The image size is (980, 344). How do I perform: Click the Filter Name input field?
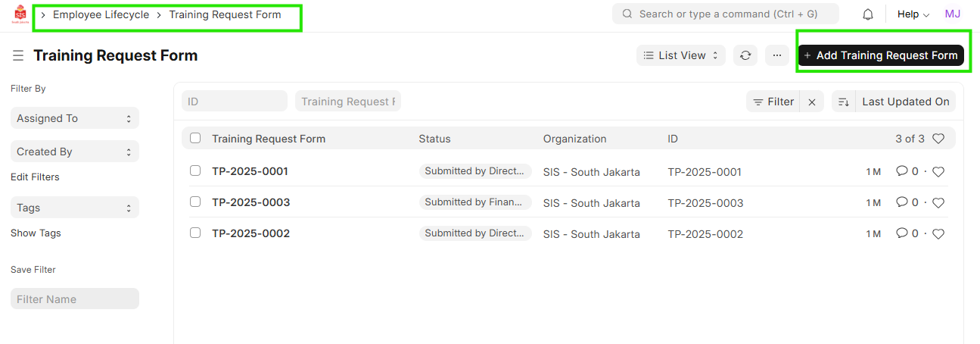74,299
